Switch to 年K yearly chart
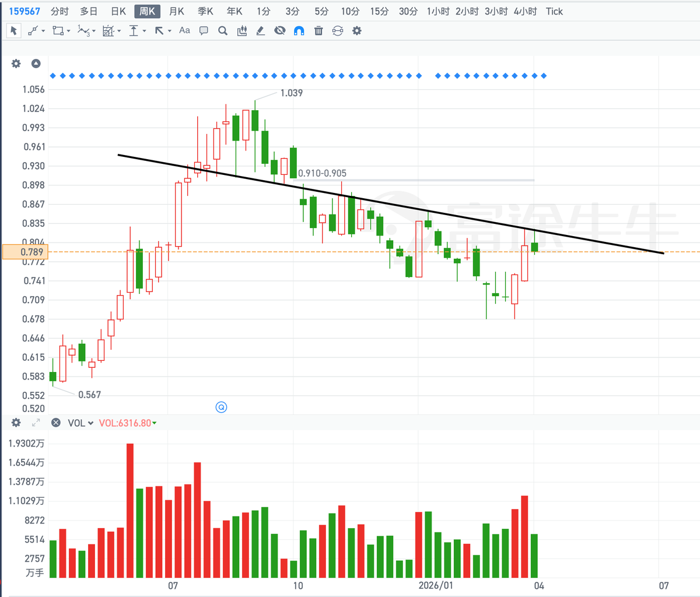The width and height of the screenshot is (700, 597). [x=235, y=11]
